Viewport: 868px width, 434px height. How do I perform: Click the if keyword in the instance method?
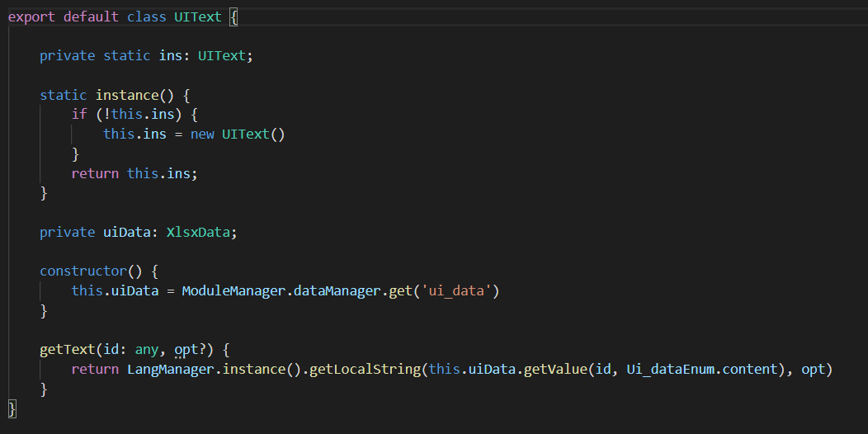tap(79, 114)
